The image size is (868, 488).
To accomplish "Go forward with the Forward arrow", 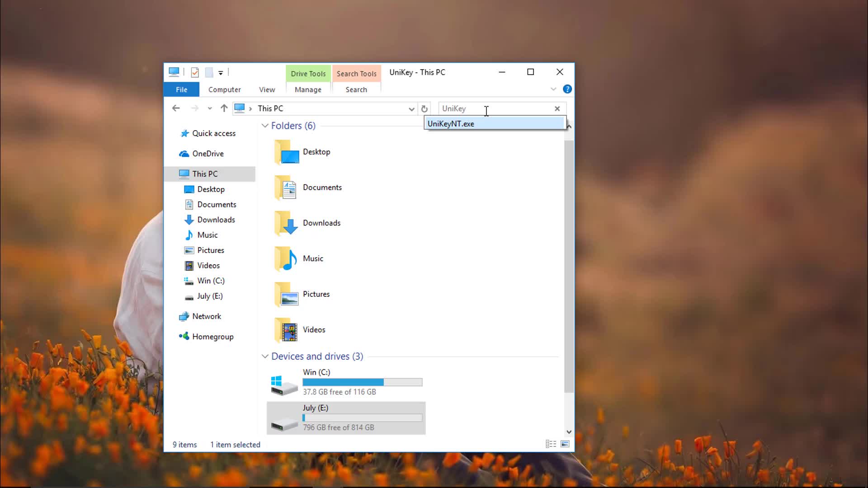I will (194, 108).
